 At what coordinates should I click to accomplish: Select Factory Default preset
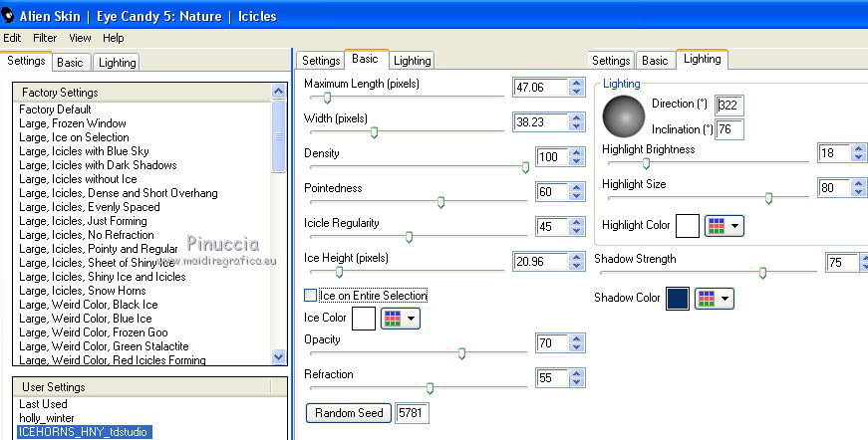pos(55,110)
